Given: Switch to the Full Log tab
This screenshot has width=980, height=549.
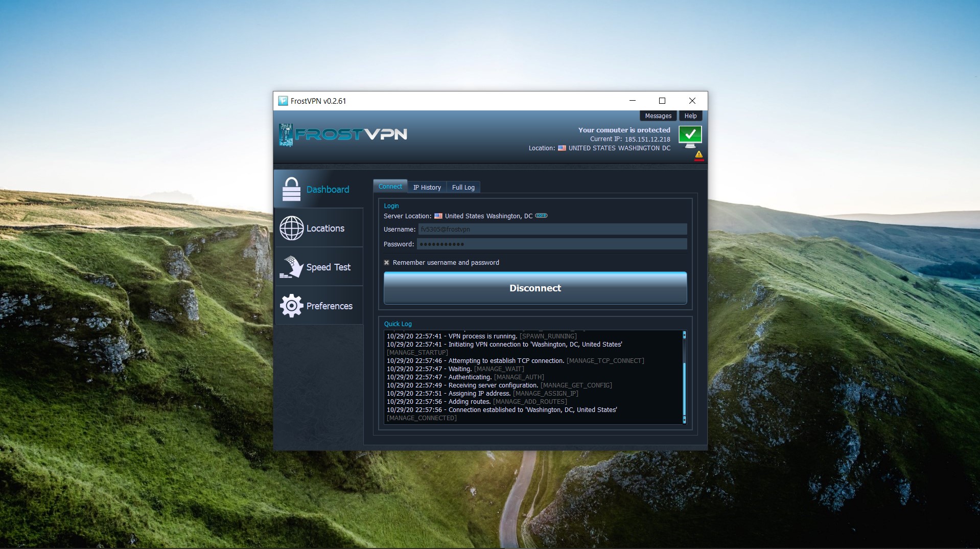Looking at the screenshot, I should 463,187.
